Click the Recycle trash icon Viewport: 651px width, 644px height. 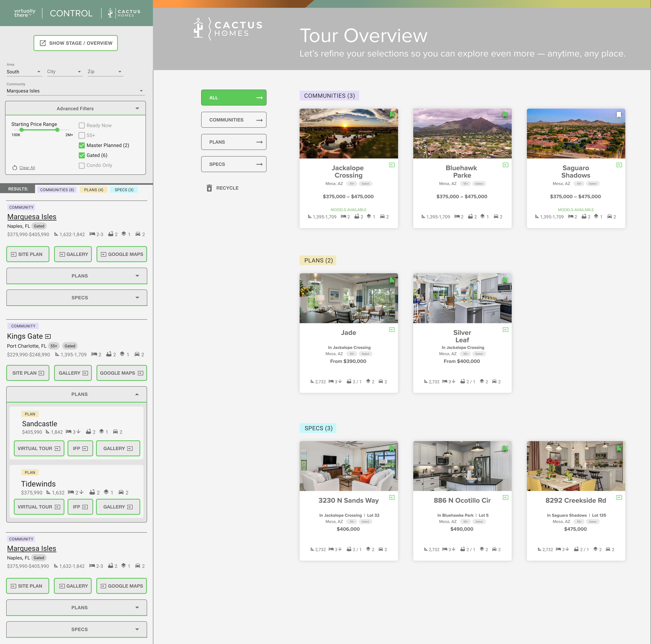click(x=209, y=188)
